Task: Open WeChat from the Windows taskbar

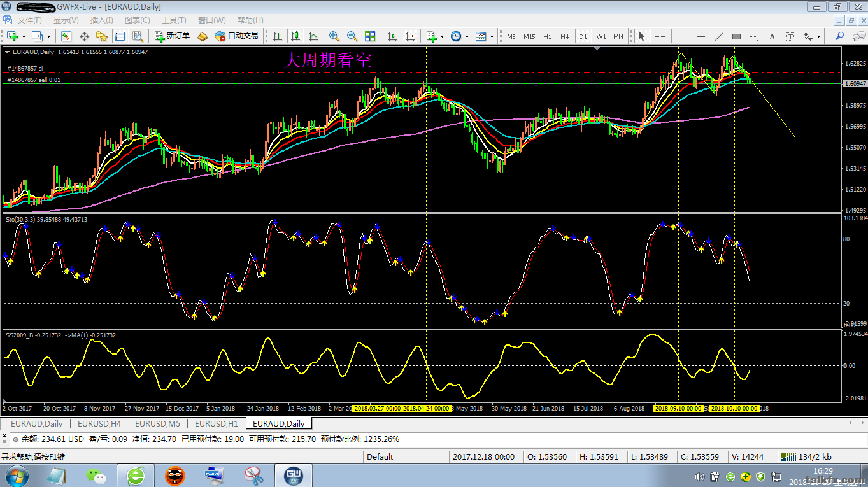Action: [x=96, y=475]
